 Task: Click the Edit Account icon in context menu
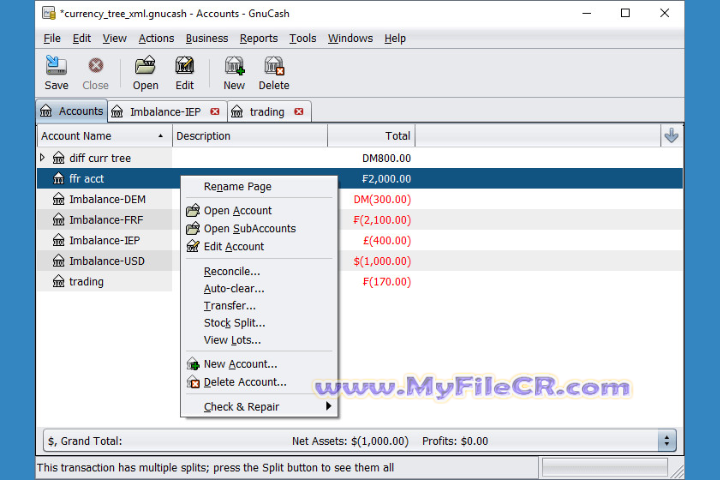click(x=193, y=247)
